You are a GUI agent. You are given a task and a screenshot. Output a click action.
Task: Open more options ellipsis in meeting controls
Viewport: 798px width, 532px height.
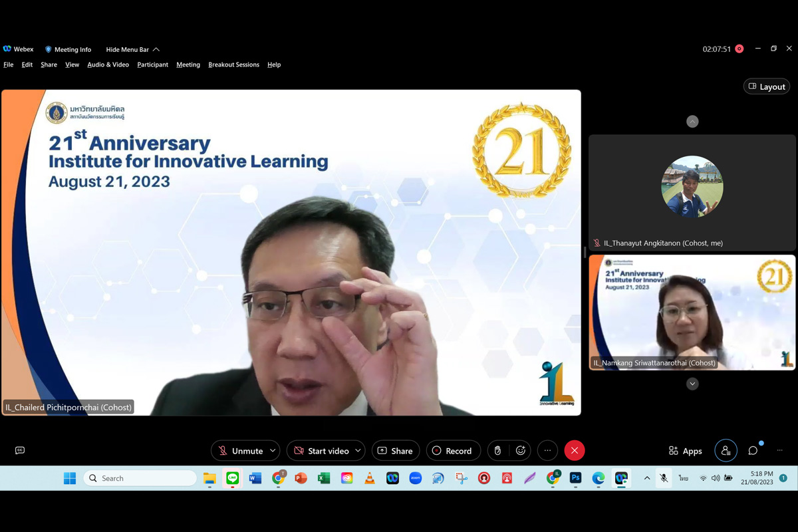point(547,451)
